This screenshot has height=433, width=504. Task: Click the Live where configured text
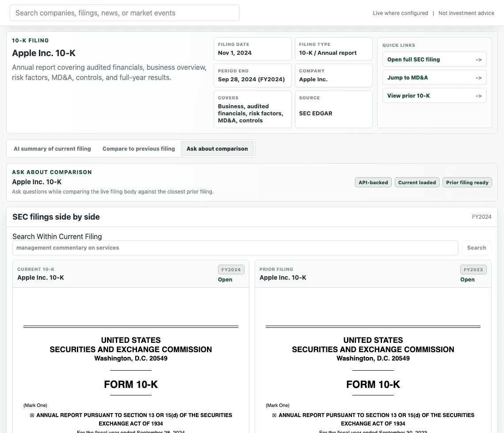click(400, 13)
